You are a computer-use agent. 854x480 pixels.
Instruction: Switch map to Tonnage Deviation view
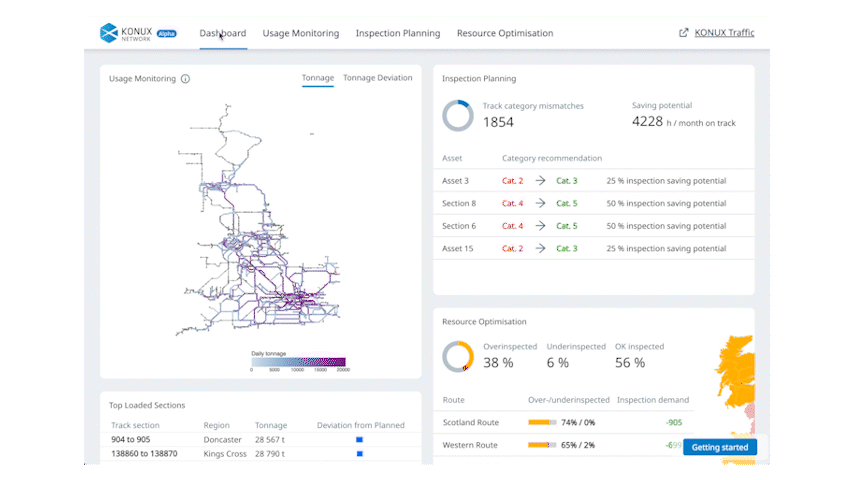377,78
